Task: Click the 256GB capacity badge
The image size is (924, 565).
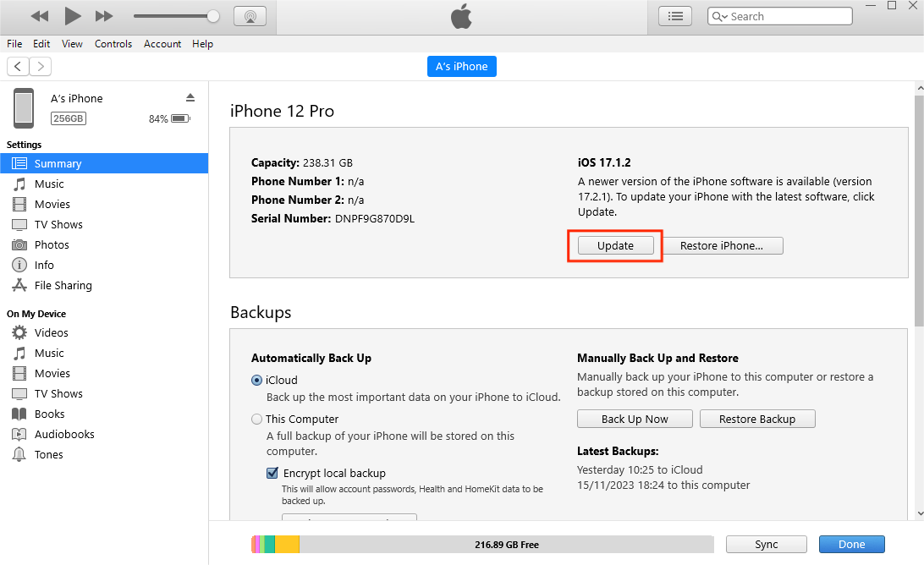Action: [x=69, y=118]
